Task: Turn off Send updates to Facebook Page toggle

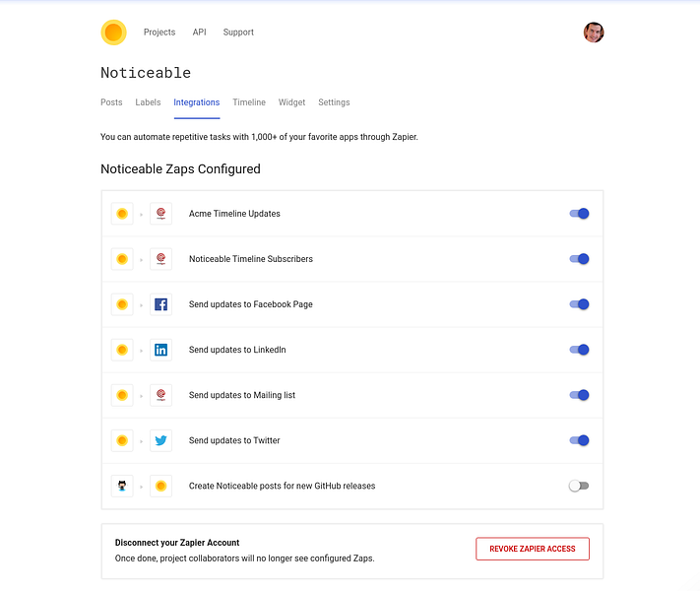Action: [579, 304]
